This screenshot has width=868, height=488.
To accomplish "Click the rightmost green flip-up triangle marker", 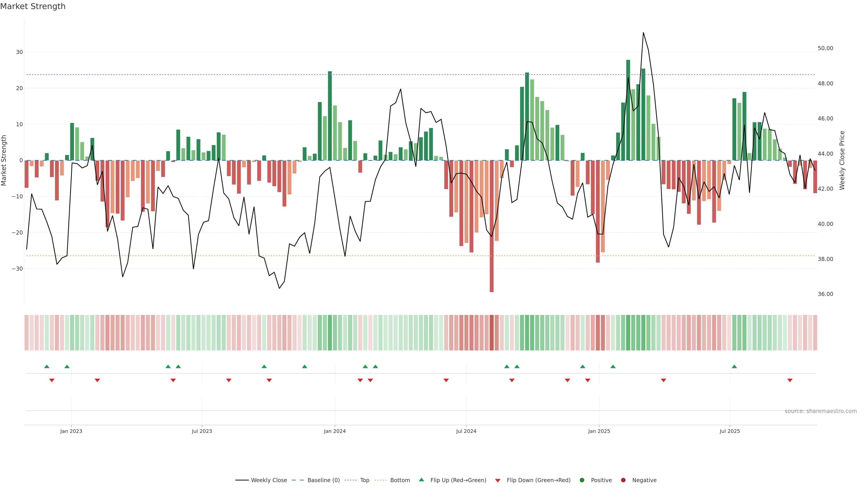I will point(734,366).
